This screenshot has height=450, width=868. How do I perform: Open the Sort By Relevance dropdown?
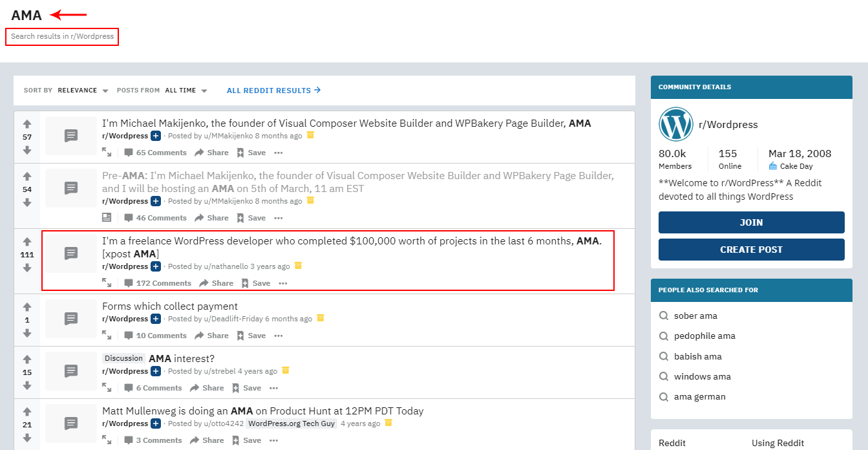pos(83,91)
